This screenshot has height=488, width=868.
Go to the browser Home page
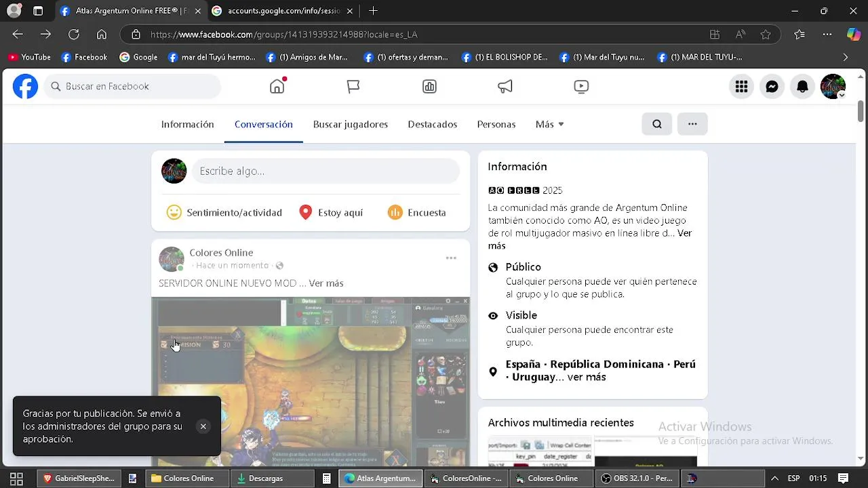click(101, 35)
